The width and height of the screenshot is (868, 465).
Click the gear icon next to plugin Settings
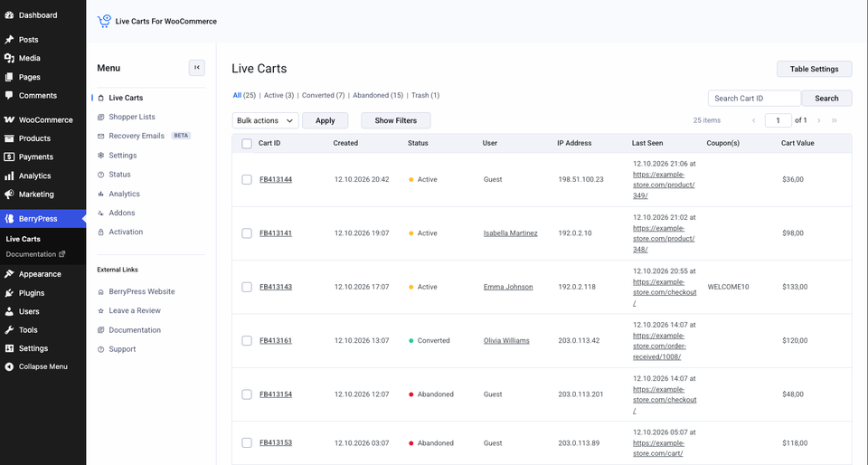[100, 156]
